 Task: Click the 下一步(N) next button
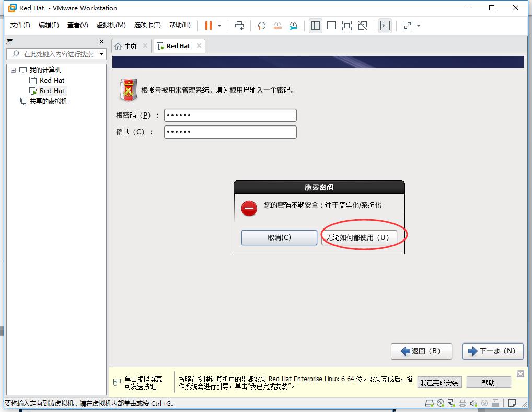(x=493, y=351)
